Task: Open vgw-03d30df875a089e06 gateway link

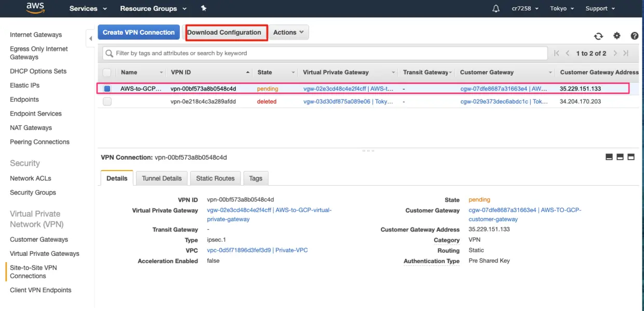Action: pyautogui.click(x=348, y=102)
